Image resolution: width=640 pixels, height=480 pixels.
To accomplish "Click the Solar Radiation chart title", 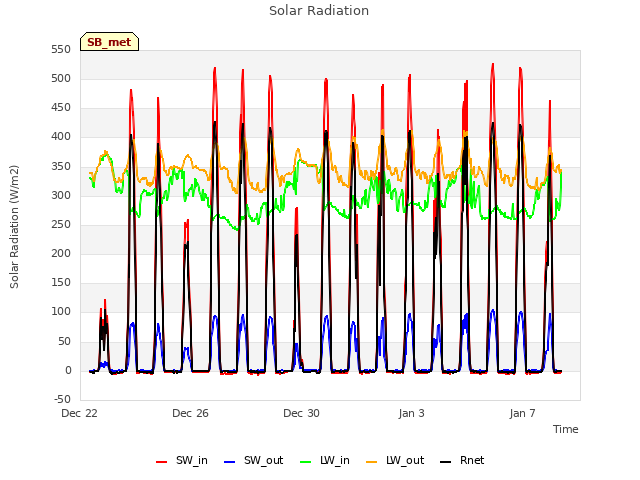I will click(319, 11).
